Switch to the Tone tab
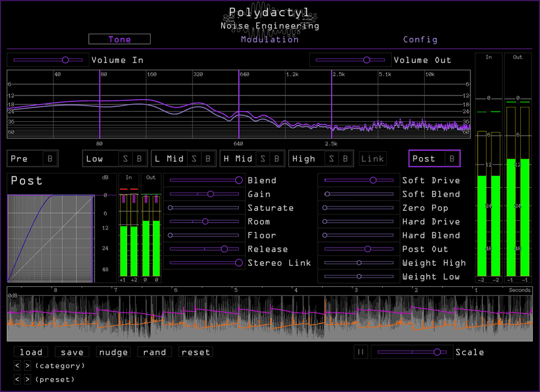 coord(119,39)
